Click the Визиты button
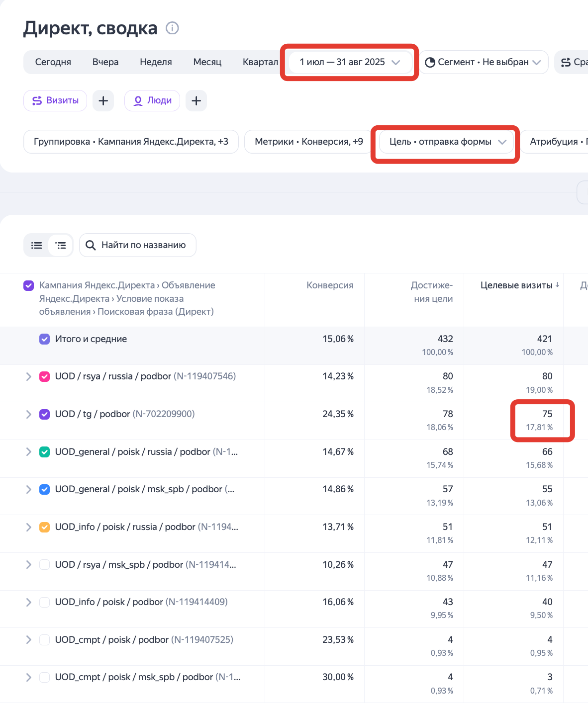588x708 pixels. (x=55, y=100)
